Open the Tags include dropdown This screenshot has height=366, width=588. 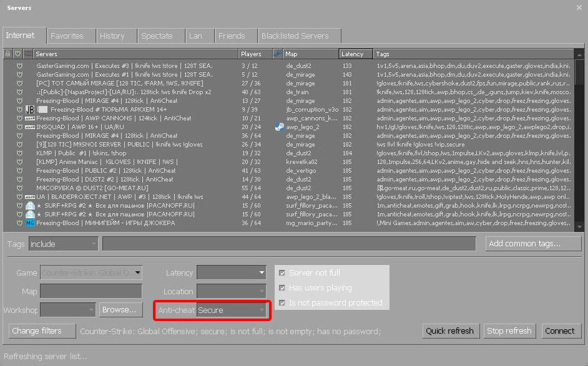click(x=64, y=244)
